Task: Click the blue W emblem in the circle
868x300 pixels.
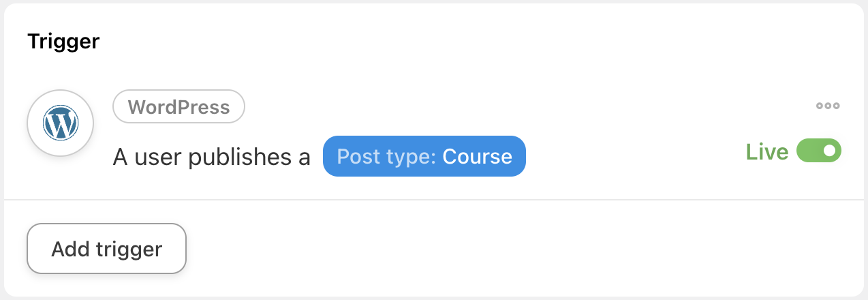Action: click(x=61, y=123)
